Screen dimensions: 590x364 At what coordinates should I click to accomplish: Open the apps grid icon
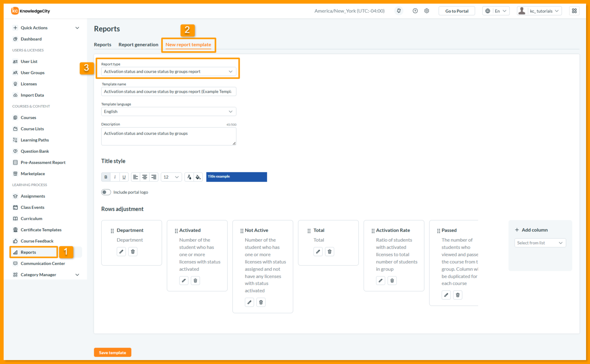(x=574, y=11)
